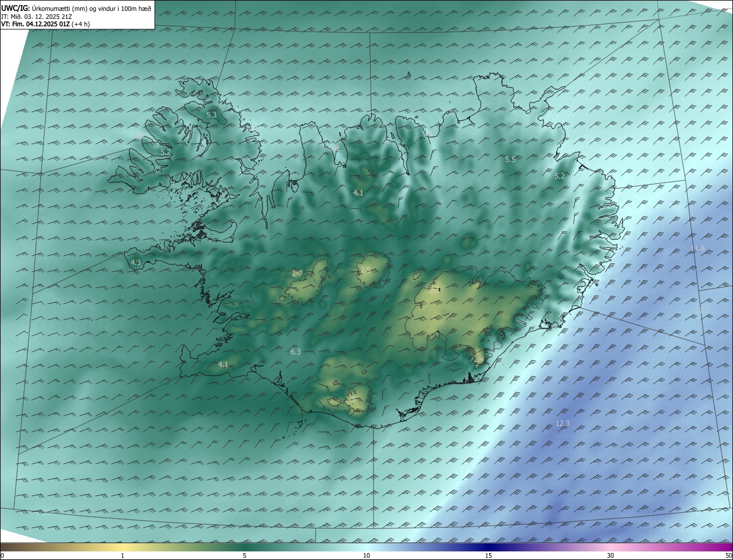Image resolution: width=733 pixels, height=560 pixels.
Task: Click the 50 tick on the color scale
Action: (729, 556)
